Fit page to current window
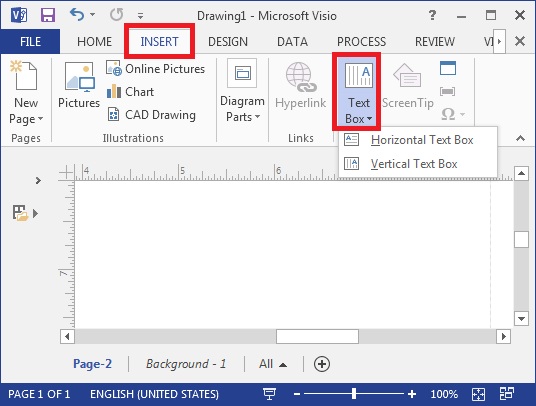 pyautogui.click(x=478, y=394)
